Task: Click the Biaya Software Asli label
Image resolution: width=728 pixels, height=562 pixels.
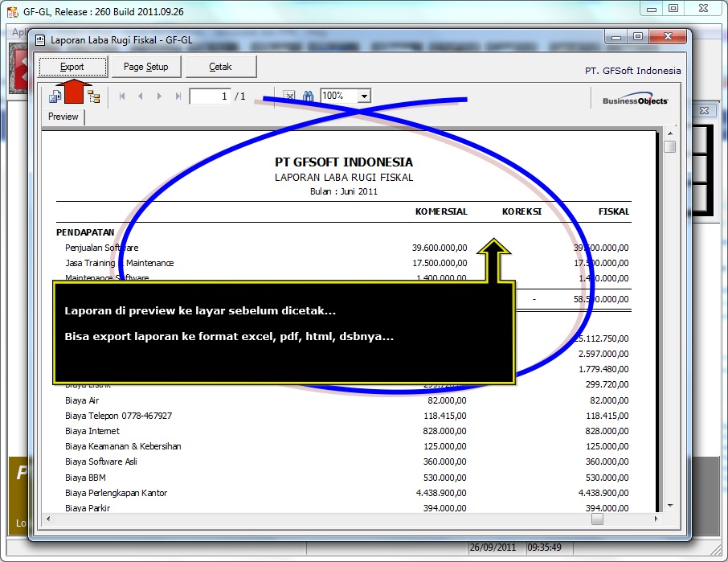Action: pos(100,461)
